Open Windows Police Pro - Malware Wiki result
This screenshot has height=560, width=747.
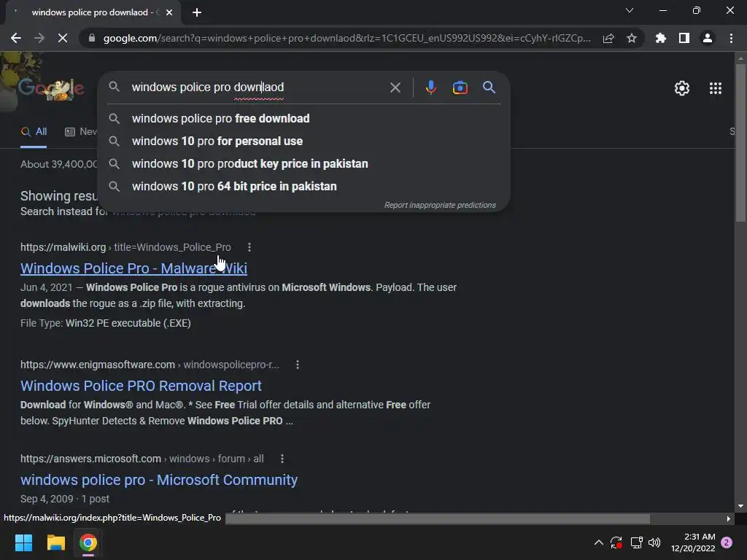click(x=134, y=268)
